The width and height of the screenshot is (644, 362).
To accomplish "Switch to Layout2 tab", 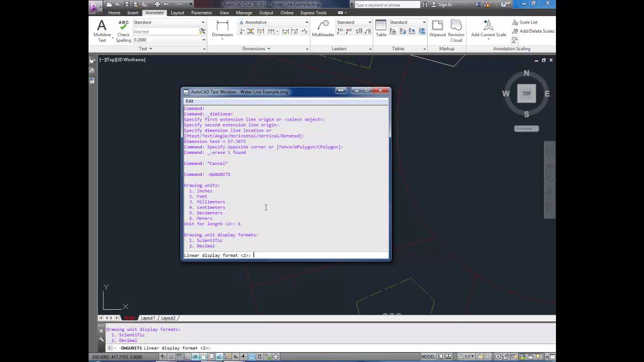I will [x=168, y=318].
